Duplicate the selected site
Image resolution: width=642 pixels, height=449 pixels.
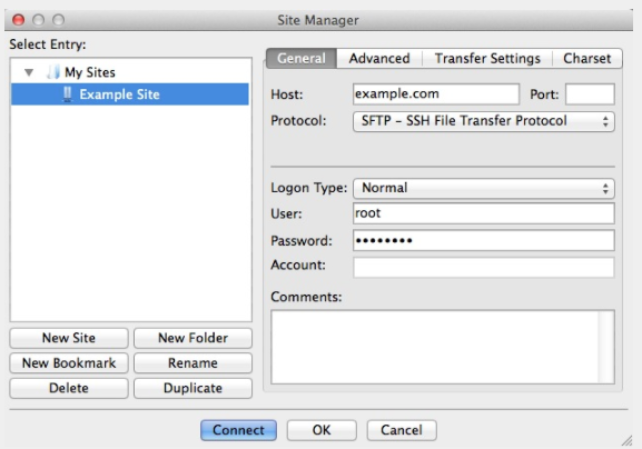pyautogui.click(x=192, y=387)
